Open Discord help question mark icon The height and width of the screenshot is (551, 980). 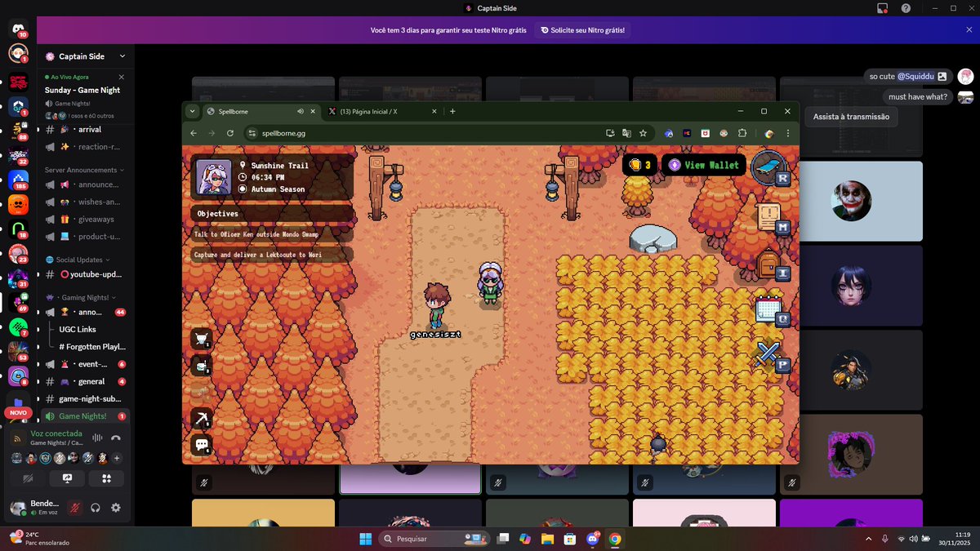click(906, 8)
